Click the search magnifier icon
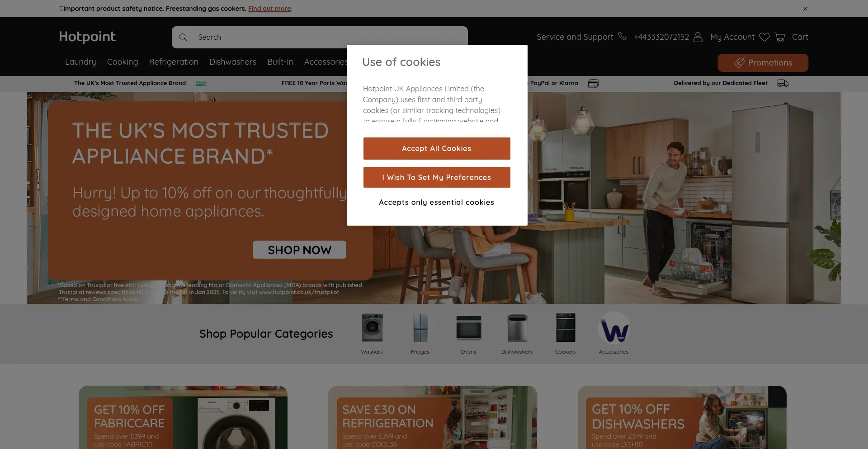The width and height of the screenshot is (868, 449). tap(183, 37)
